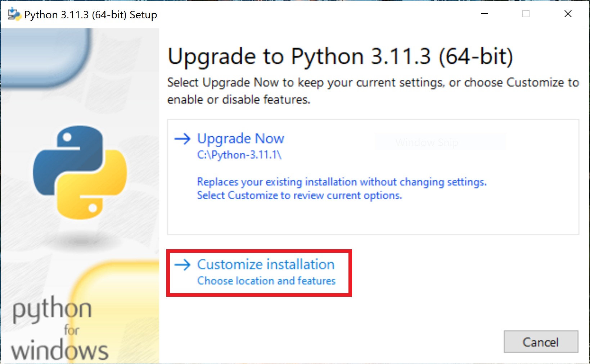Click the Cancel button
The image size is (590, 364).
[x=541, y=342]
